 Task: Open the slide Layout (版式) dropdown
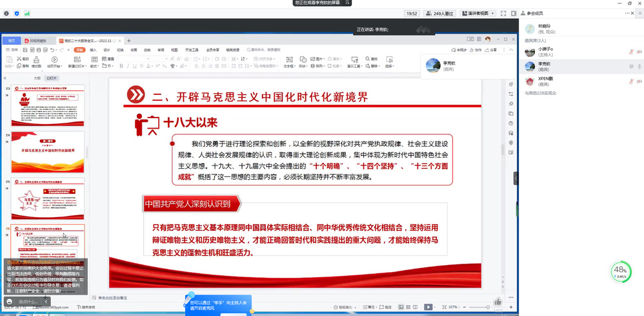coord(95,66)
